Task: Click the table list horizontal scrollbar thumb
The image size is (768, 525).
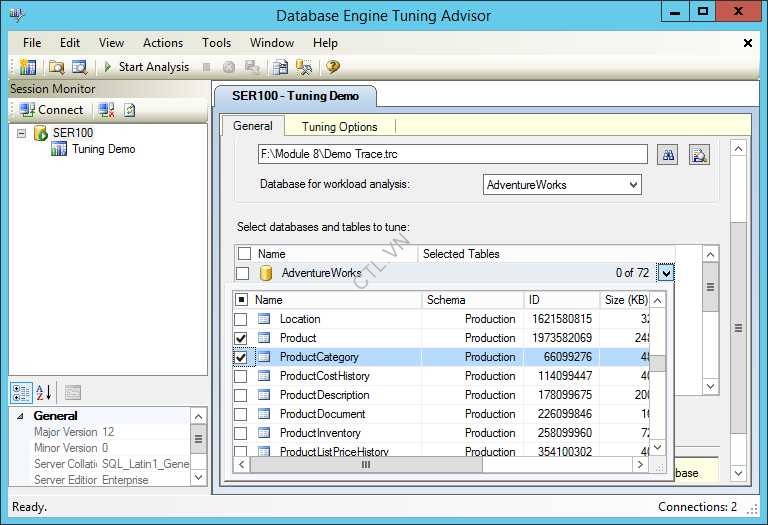Action: (x=365, y=465)
